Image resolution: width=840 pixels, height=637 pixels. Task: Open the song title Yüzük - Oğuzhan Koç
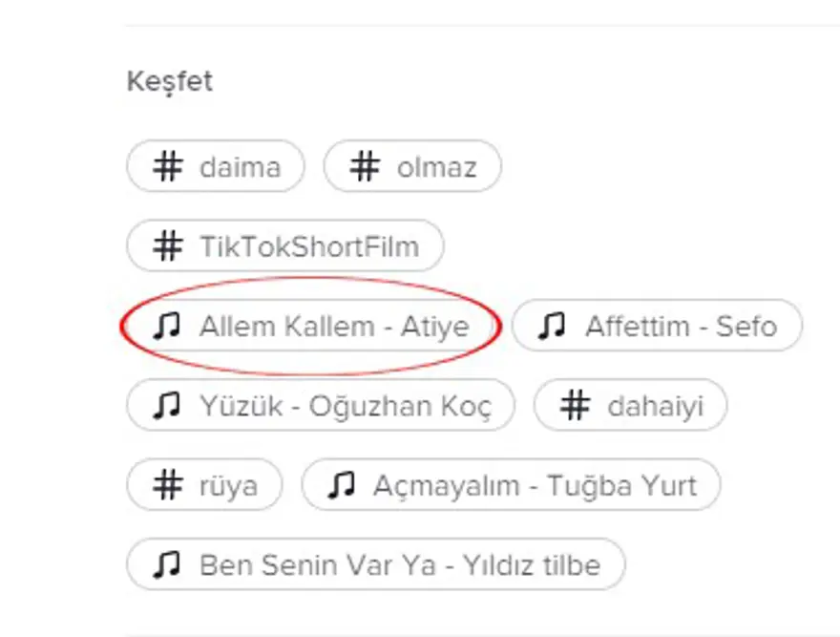coord(346,407)
